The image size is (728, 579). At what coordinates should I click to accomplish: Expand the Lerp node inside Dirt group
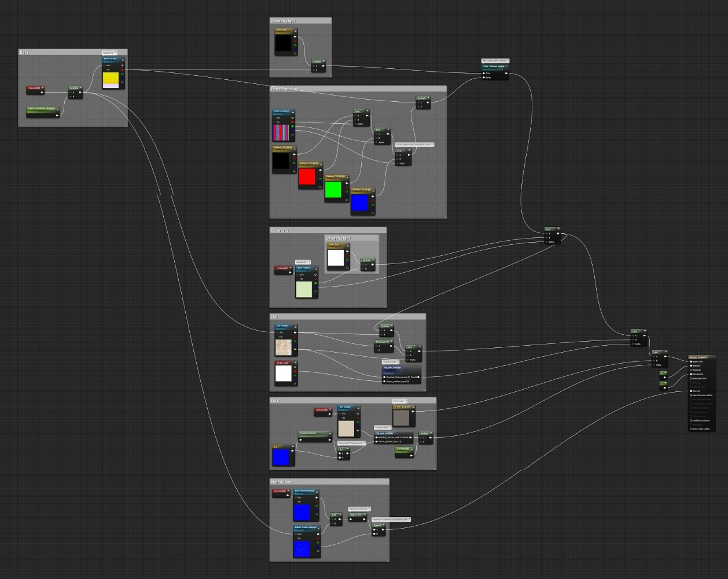click(x=420, y=346)
